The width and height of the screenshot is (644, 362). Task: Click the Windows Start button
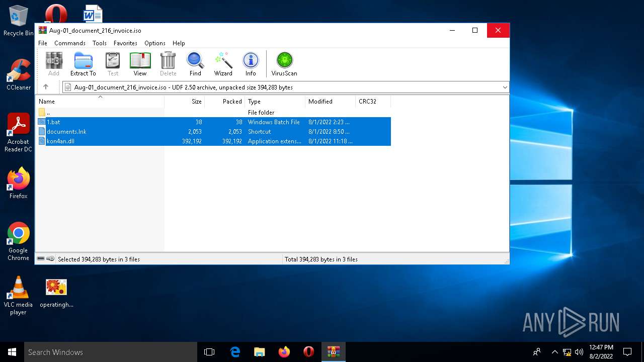point(12,352)
